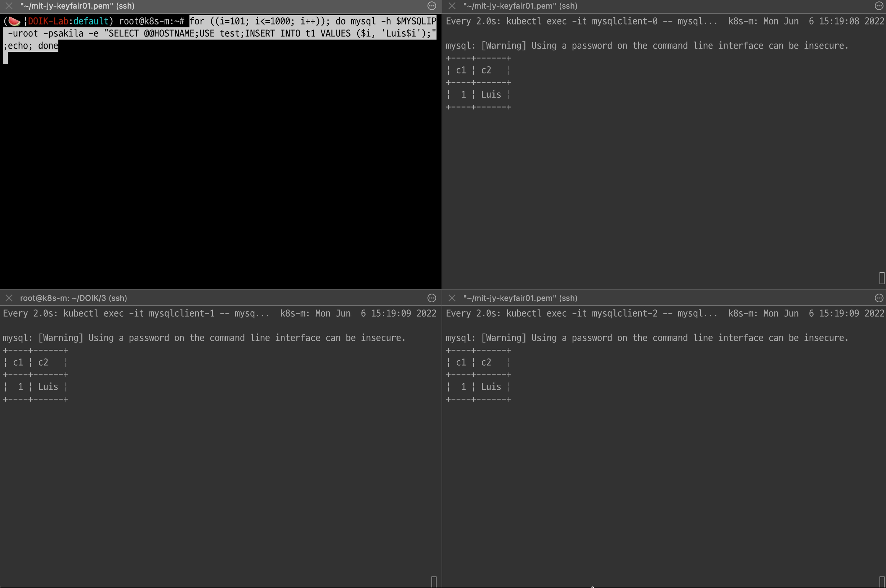Viewport: 886px width, 588px height.
Task: Close the top-left ssh pane
Action: click(x=9, y=6)
